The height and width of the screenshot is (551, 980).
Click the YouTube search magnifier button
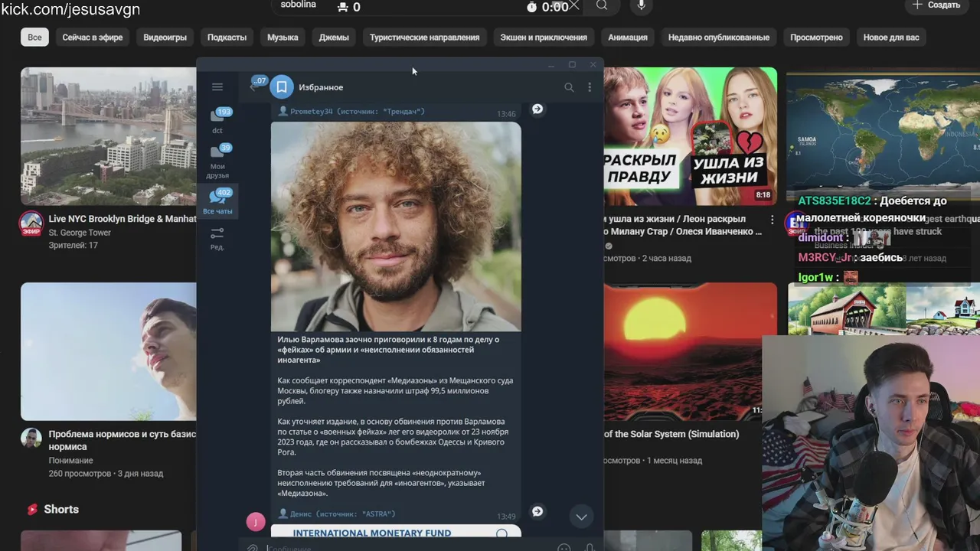(x=602, y=6)
